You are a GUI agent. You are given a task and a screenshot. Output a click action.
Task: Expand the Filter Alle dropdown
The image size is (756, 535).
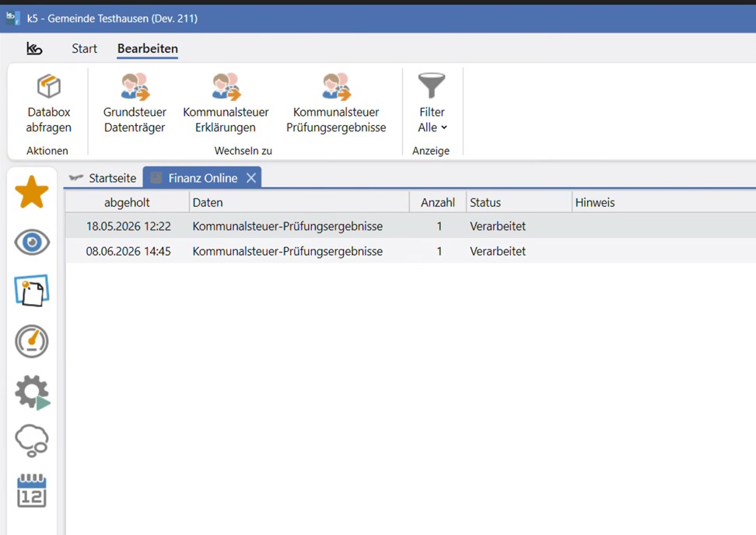(x=432, y=103)
